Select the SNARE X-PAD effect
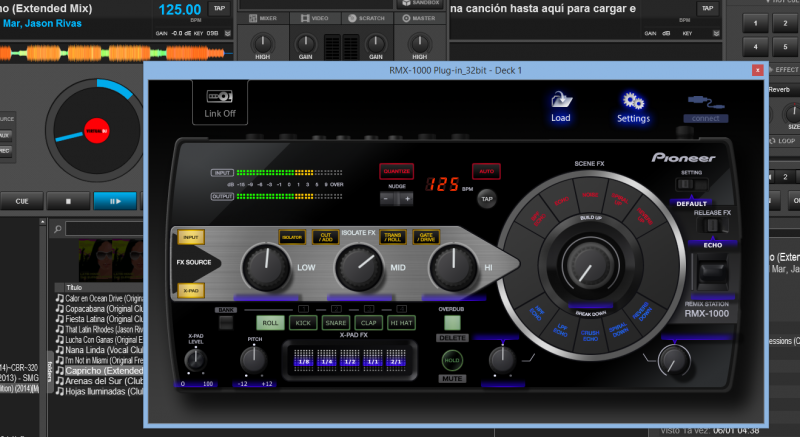Screen dimensions: 800x437 336,323
